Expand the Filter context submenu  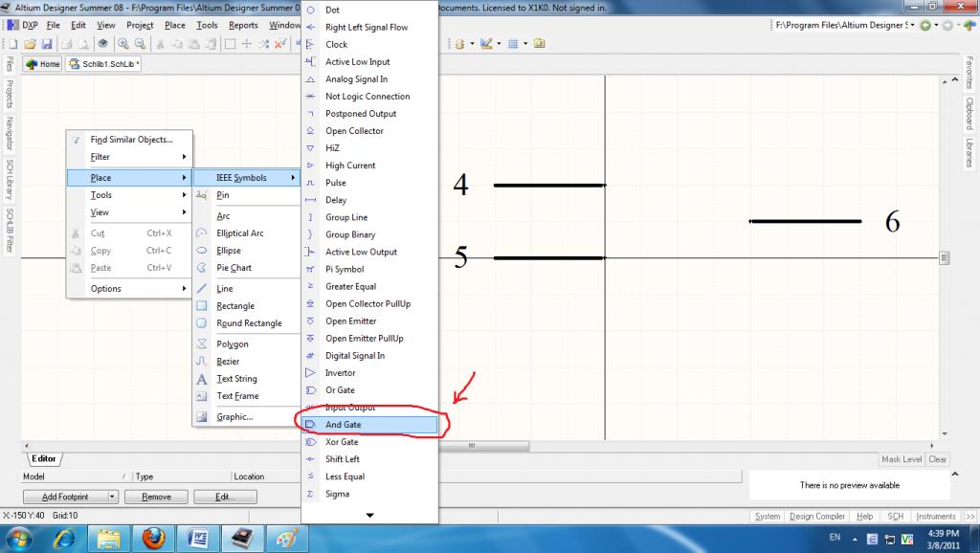tap(129, 157)
